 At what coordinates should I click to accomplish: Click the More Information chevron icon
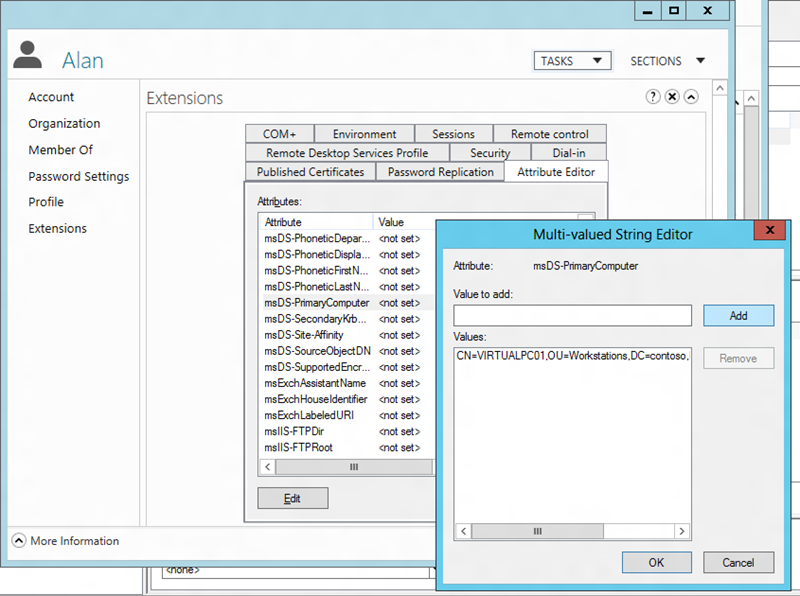coord(18,541)
